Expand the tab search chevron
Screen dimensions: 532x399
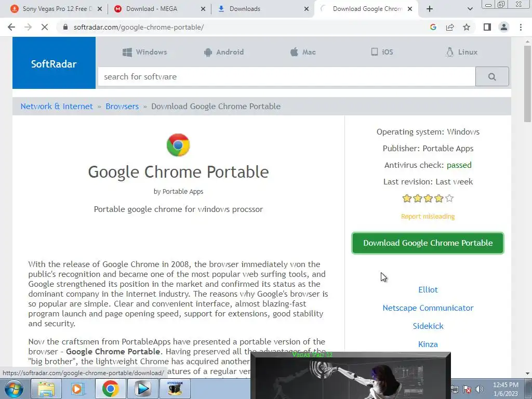pyautogui.click(x=470, y=9)
